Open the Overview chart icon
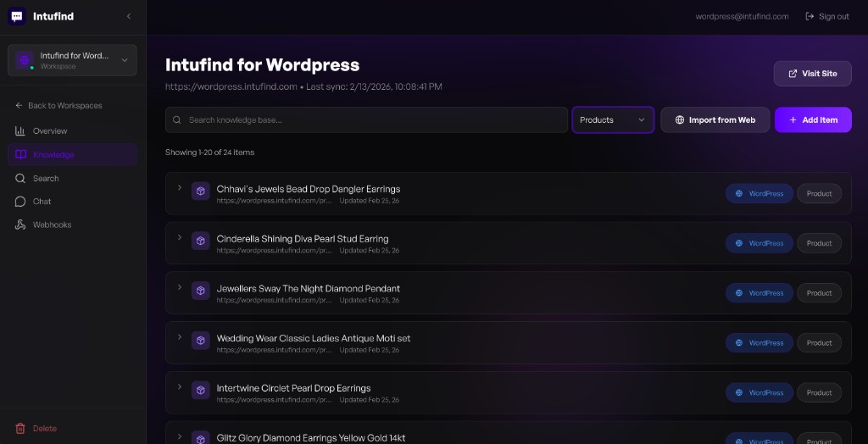 (20, 131)
